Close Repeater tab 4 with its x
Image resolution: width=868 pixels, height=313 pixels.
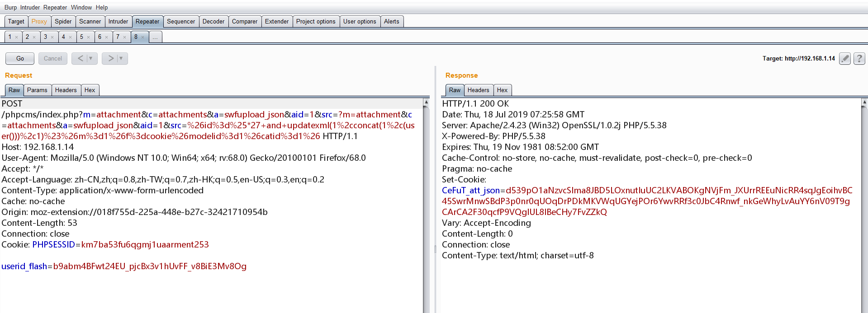70,37
